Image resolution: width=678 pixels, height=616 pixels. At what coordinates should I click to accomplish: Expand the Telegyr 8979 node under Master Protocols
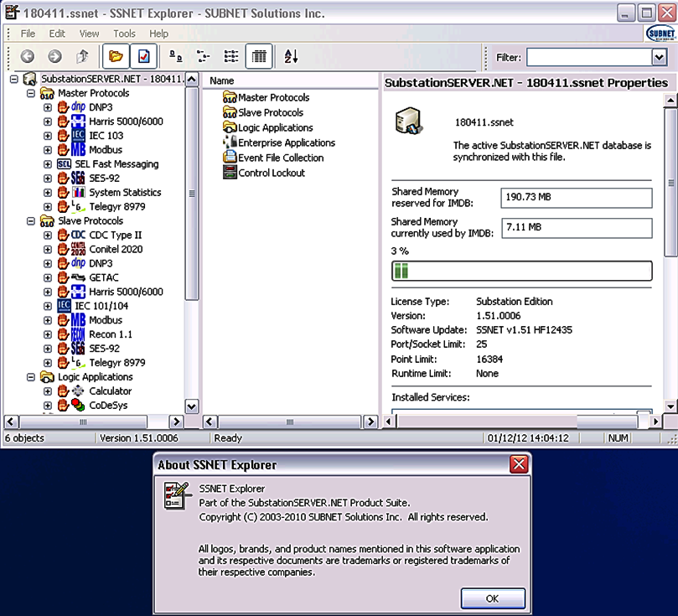(x=48, y=207)
